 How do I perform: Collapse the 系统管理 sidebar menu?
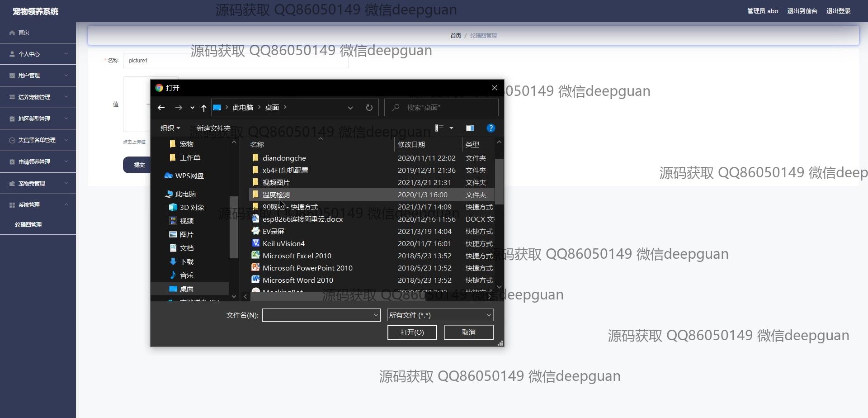click(x=38, y=205)
